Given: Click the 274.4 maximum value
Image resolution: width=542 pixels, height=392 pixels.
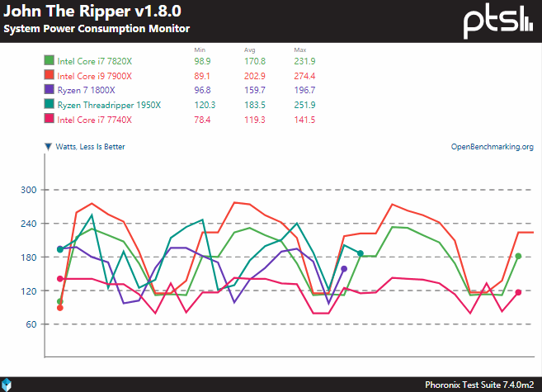Looking at the screenshot, I should [304, 76].
